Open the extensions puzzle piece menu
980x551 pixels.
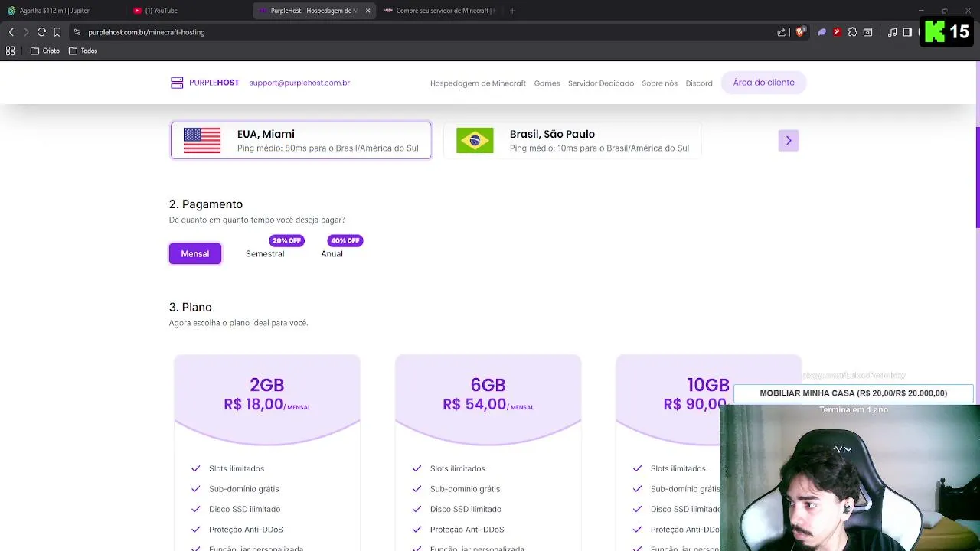point(852,32)
